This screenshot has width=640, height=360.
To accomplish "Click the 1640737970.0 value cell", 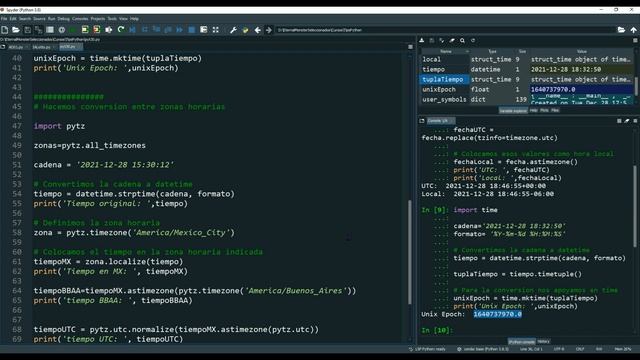I will pyautogui.click(x=582, y=89).
